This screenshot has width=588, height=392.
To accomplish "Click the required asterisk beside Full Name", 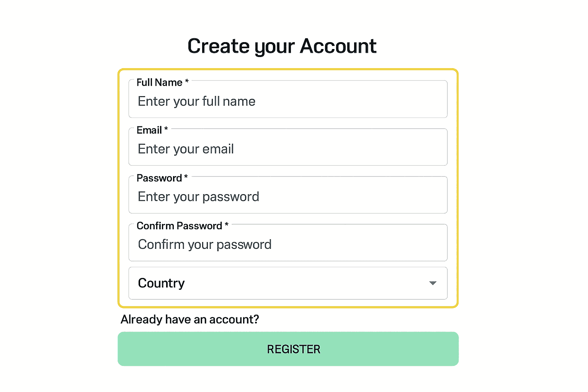I will [x=187, y=82].
